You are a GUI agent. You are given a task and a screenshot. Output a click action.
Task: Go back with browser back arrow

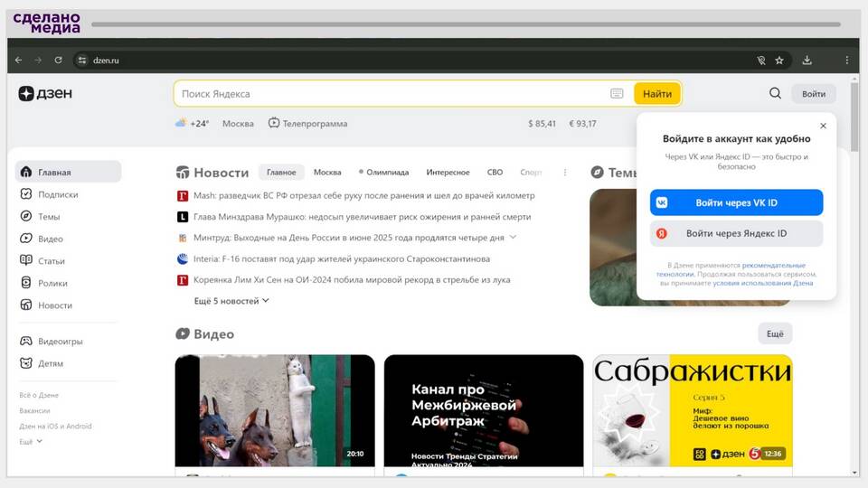[18, 61]
